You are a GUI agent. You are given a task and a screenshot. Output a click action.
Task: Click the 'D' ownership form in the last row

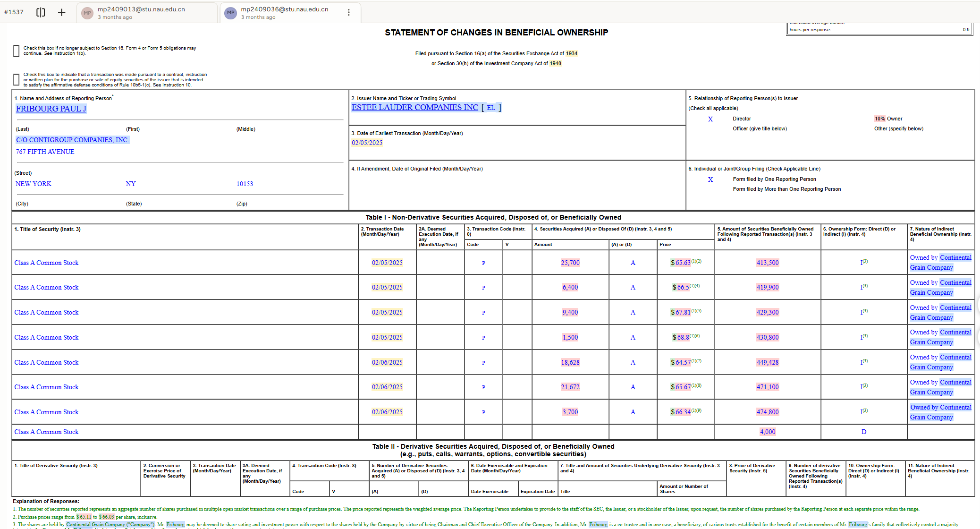pyautogui.click(x=864, y=432)
